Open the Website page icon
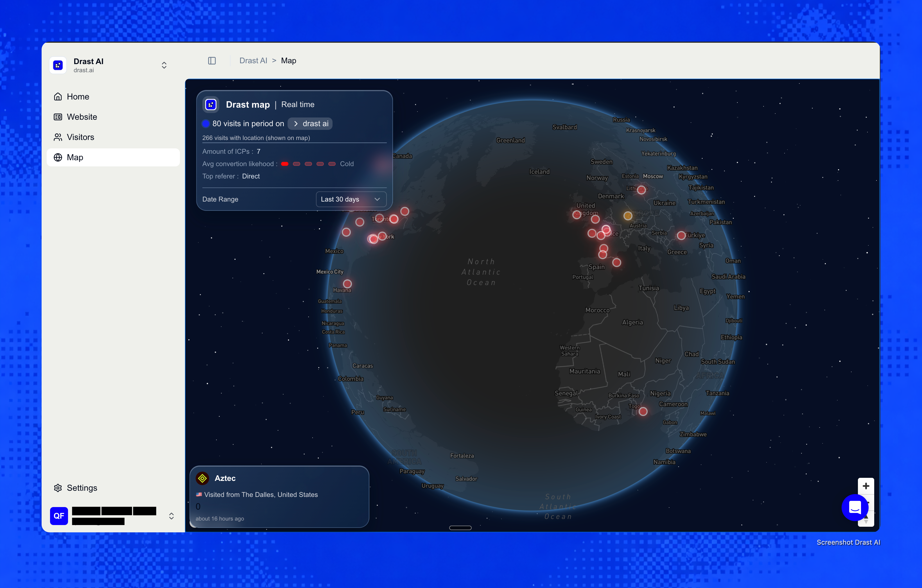The height and width of the screenshot is (588, 922). (x=58, y=117)
